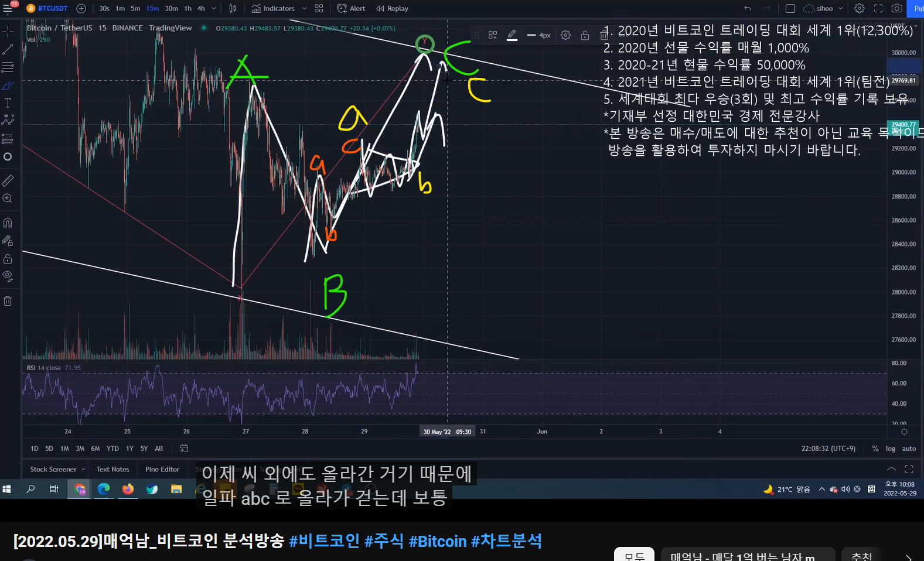The image size is (924, 561).
Task: Select the brush drawing tool
Action: (x=8, y=85)
